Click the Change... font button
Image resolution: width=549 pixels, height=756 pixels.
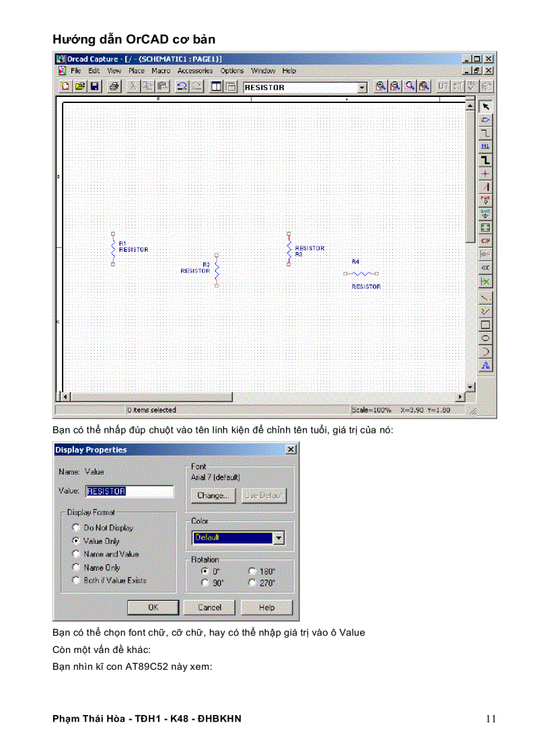(213, 495)
